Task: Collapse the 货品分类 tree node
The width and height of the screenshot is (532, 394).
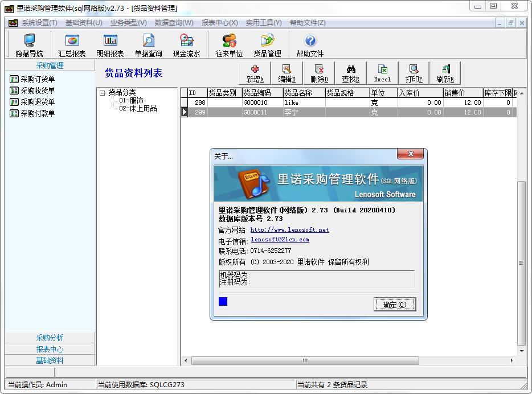Action: (x=103, y=93)
